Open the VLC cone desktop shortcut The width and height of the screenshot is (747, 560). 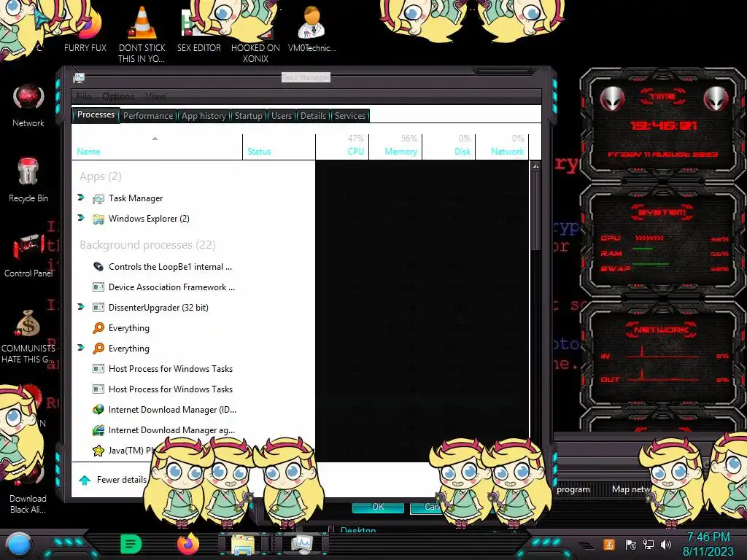pos(142,23)
